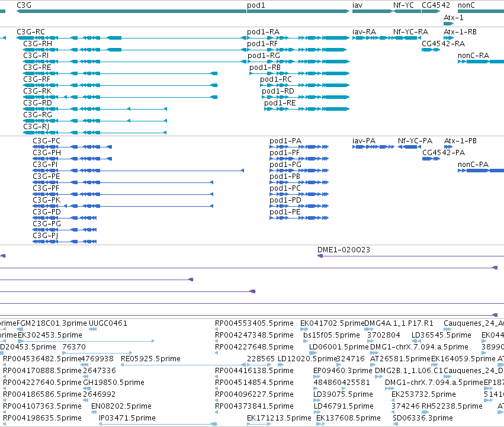Image resolution: width=504 pixels, height=427 pixels.
Task: Click transcript C3G-RK label
Action: (37, 91)
